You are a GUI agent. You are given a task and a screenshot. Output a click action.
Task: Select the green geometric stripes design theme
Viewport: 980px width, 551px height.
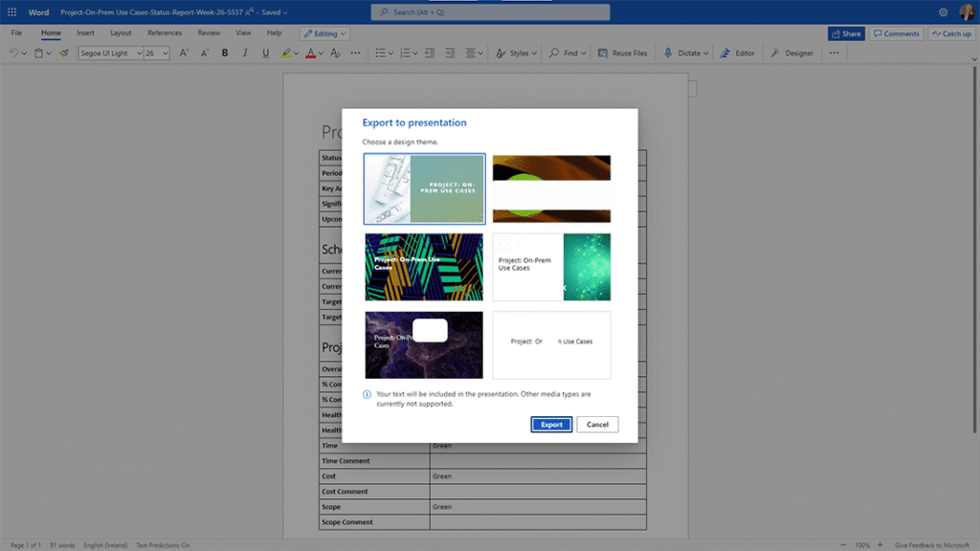(424, 267)
